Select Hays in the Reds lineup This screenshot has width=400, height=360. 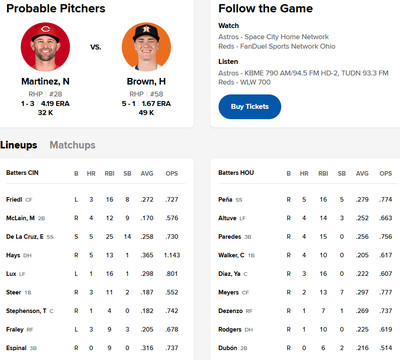click(x=13, y=255)
